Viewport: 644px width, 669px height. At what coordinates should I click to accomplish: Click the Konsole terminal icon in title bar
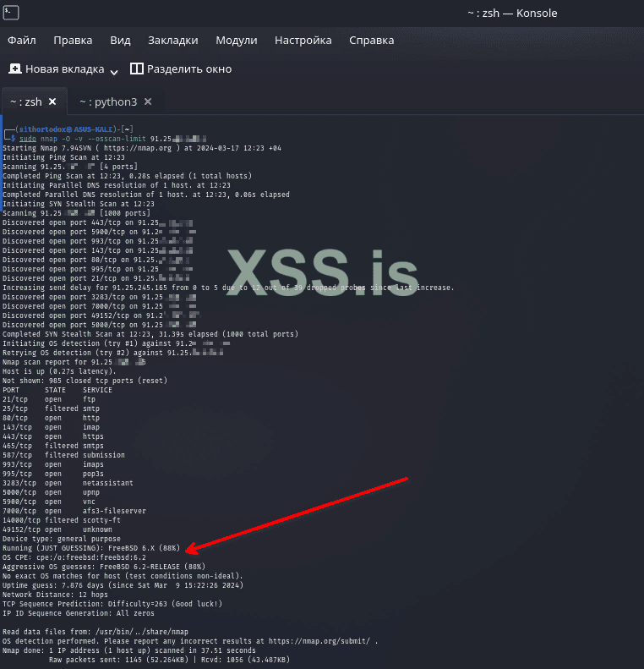pyautogui.click(x=11, y=13)
